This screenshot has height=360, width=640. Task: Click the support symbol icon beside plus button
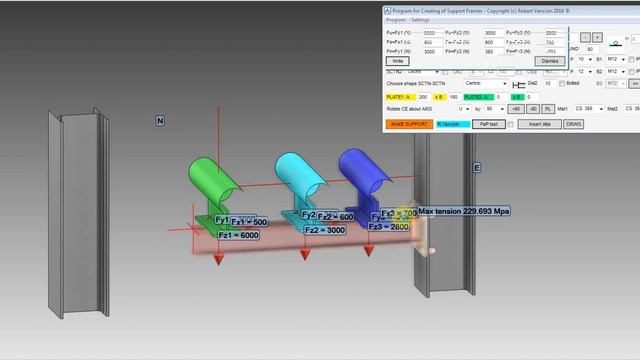coord(616,43)
